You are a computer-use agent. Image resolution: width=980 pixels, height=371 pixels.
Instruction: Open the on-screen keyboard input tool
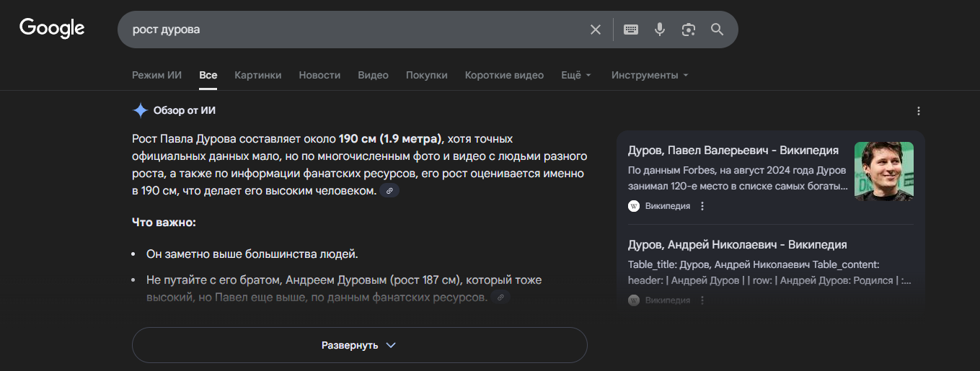pos(631,30)
